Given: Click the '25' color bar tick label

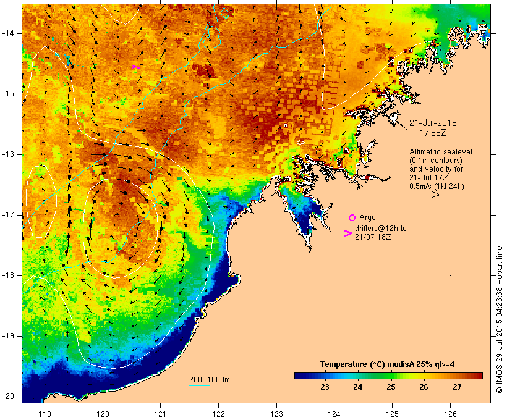Looking at the screenshot, I should pyautogui.click(x=391, y=387).
